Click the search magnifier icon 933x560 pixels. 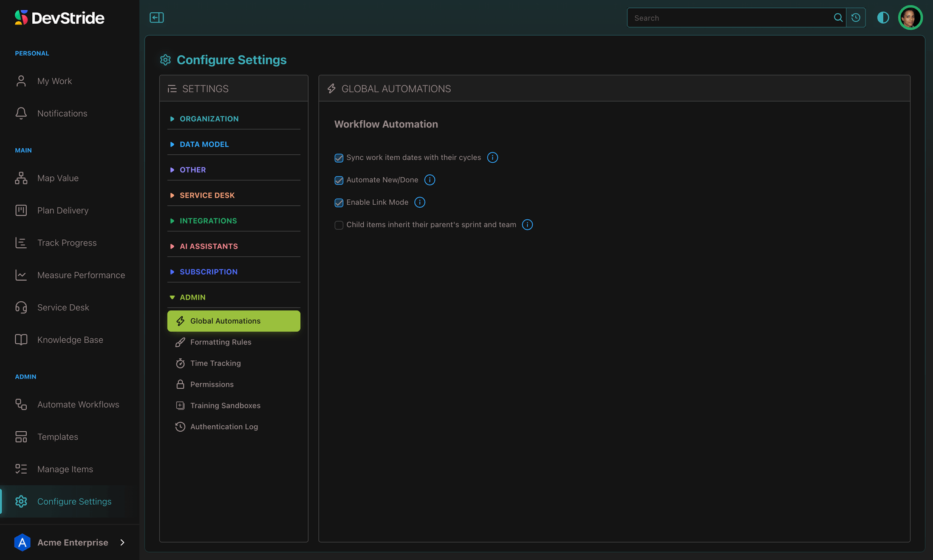[x=838, y=18]
